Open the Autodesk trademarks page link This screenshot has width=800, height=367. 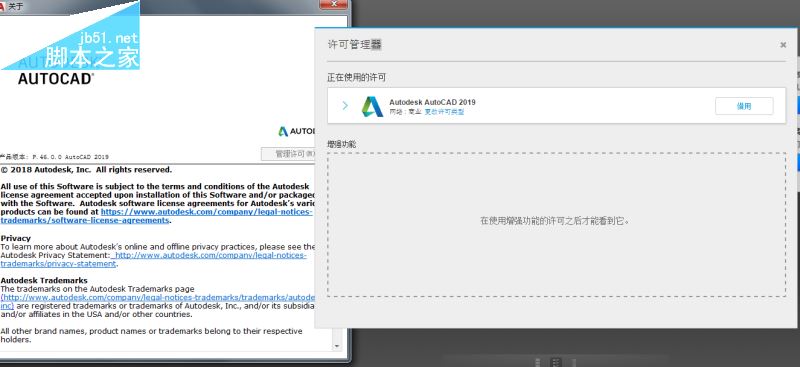coord(158,301)
